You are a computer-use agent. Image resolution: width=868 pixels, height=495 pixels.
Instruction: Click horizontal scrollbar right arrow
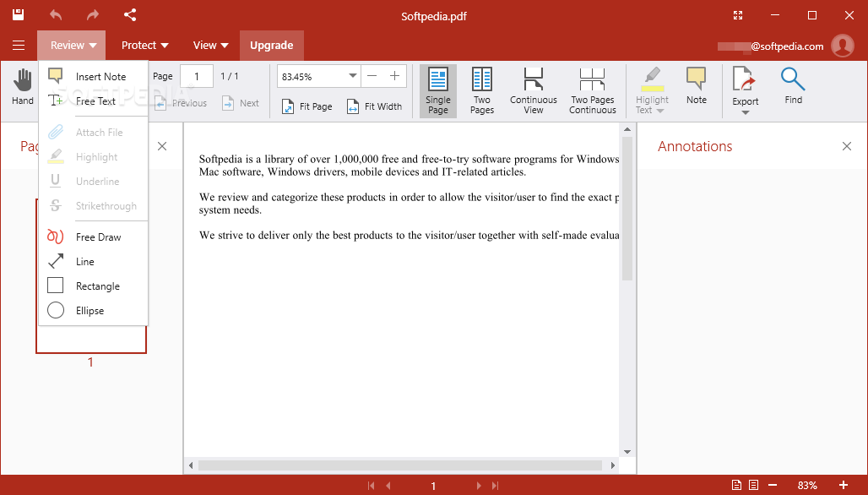[613, 465]
